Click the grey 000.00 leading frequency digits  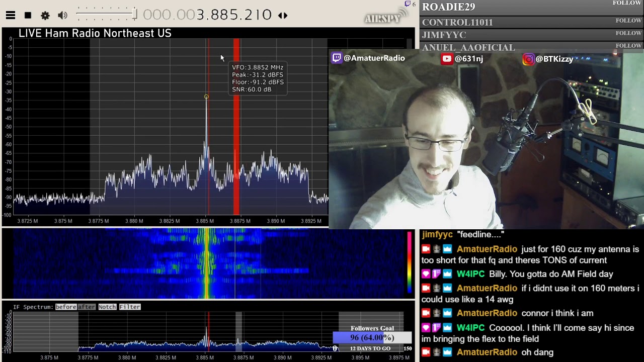[x=169, y=15]
